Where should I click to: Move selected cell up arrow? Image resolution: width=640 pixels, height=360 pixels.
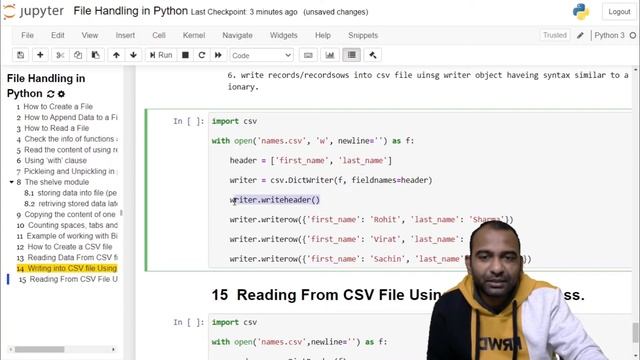point(116,55)
